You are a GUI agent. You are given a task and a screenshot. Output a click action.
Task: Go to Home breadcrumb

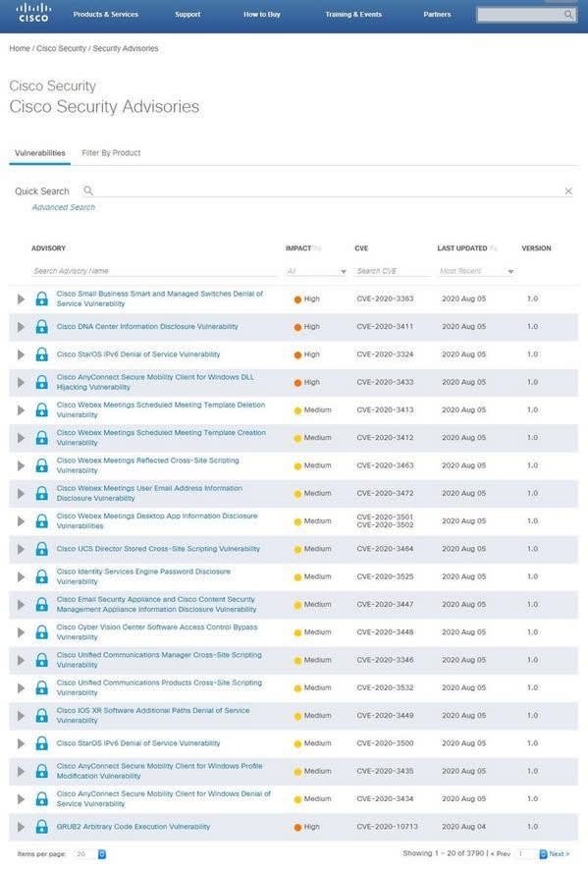(20, 49)
